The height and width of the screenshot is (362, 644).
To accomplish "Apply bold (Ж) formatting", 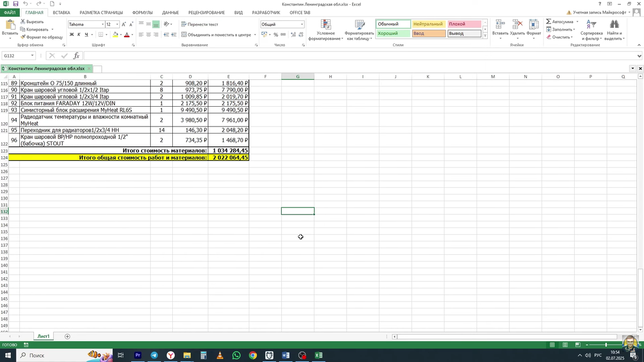I will pos(71,35).
